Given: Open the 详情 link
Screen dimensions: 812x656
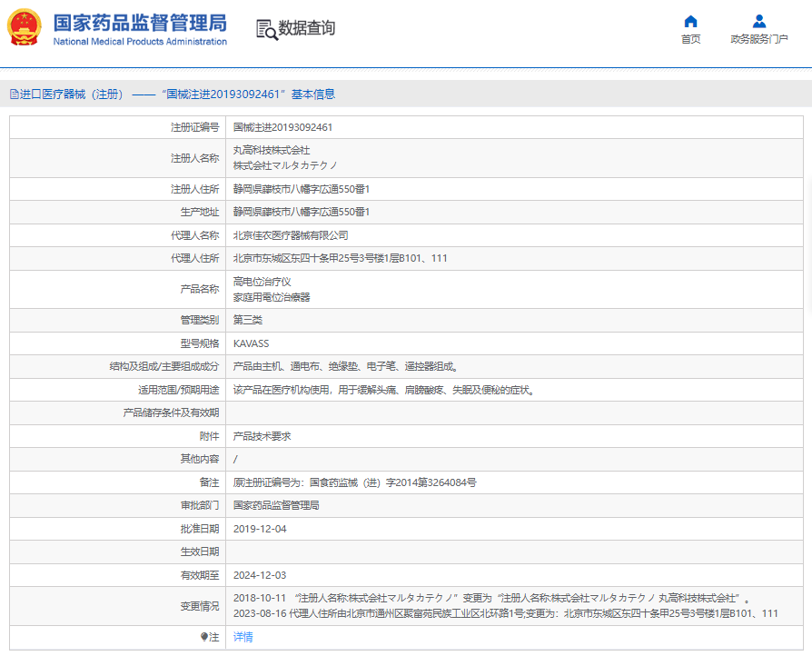Looking at the screenshot, I should click(243, 637).
